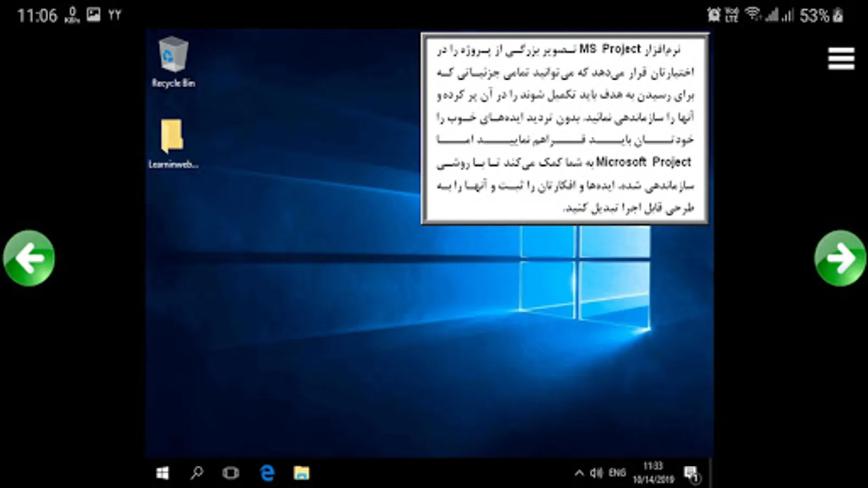Tap the 11:06 phone clock
Image resolution: width=868 pixels, height=488 pixels.
[37, 15]
